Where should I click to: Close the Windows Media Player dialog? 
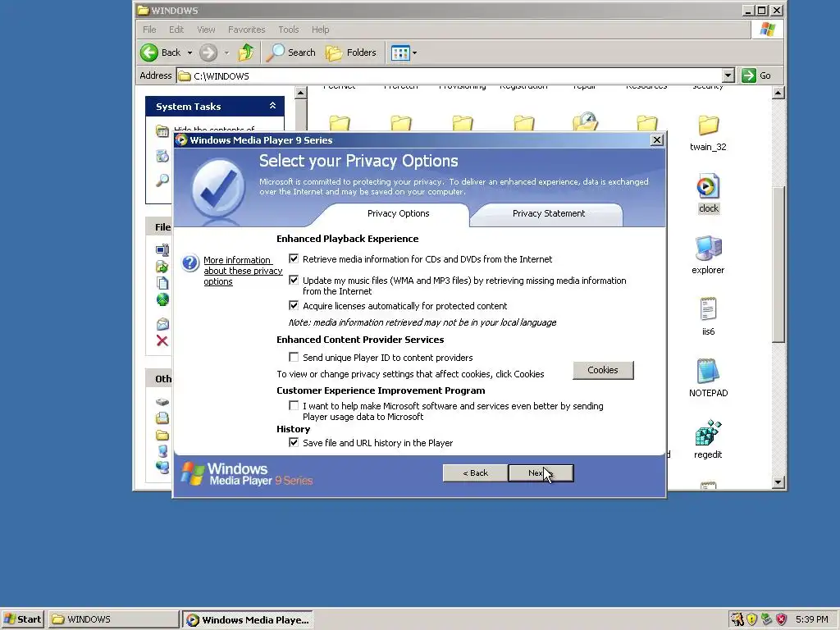[x=657, y=139]
